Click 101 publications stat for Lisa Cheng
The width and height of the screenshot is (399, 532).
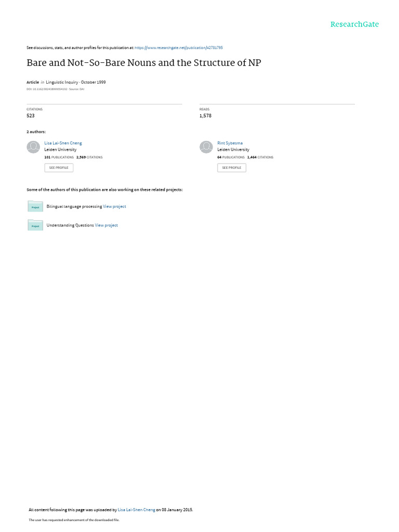[x=59, y=157]
